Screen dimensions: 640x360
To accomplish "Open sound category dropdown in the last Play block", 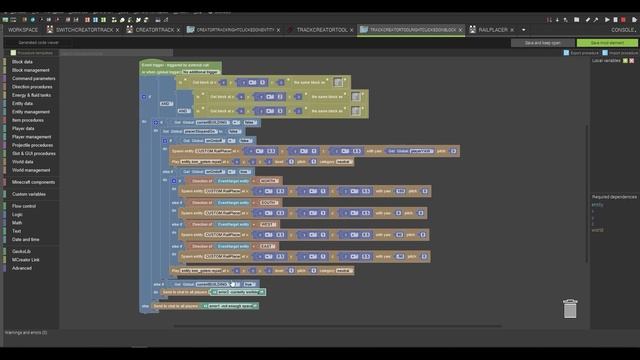I will [344, 270].
